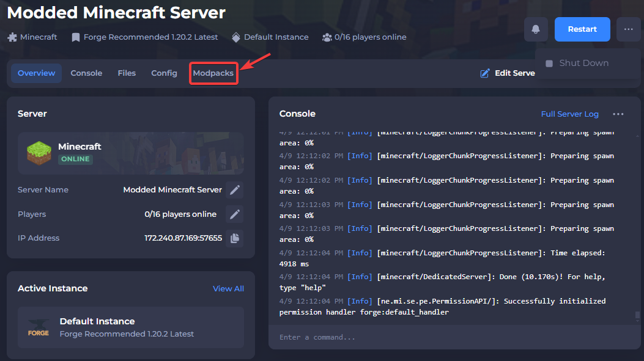Open the Modpacks tab
Image resolution: width=644 pixels, height=361 pixels.
[x=213, y=73]
